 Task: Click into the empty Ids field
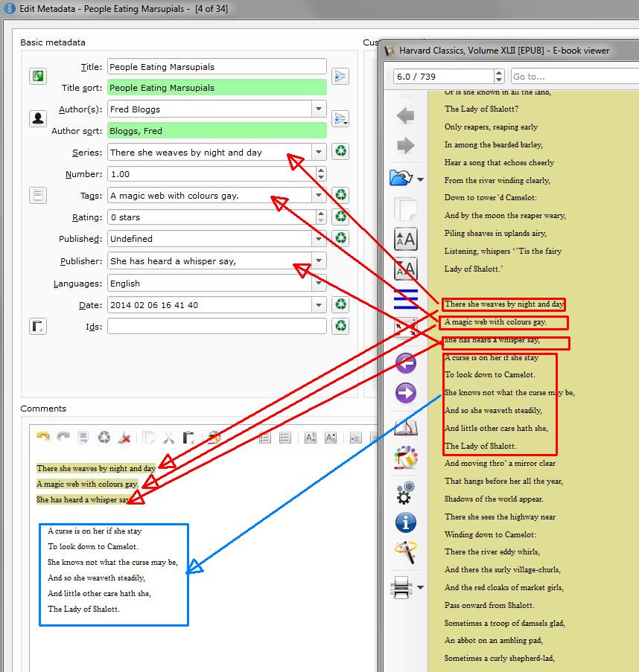(217, 326)
